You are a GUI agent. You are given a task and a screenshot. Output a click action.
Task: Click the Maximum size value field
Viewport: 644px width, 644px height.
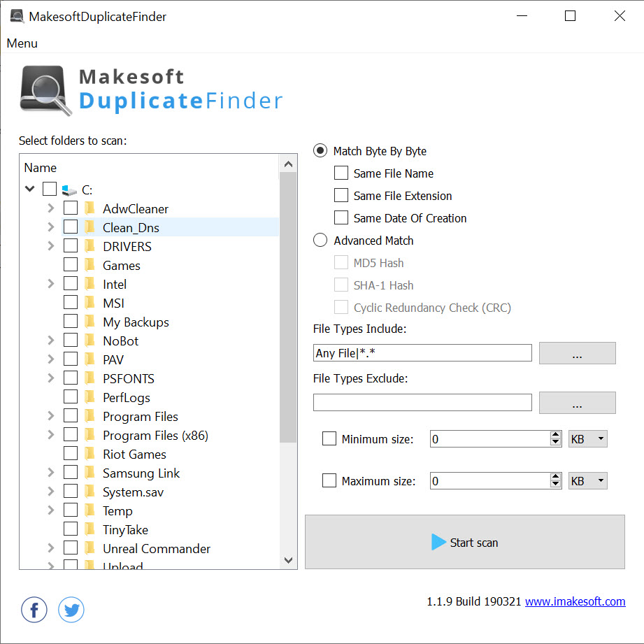click(490, 481)
